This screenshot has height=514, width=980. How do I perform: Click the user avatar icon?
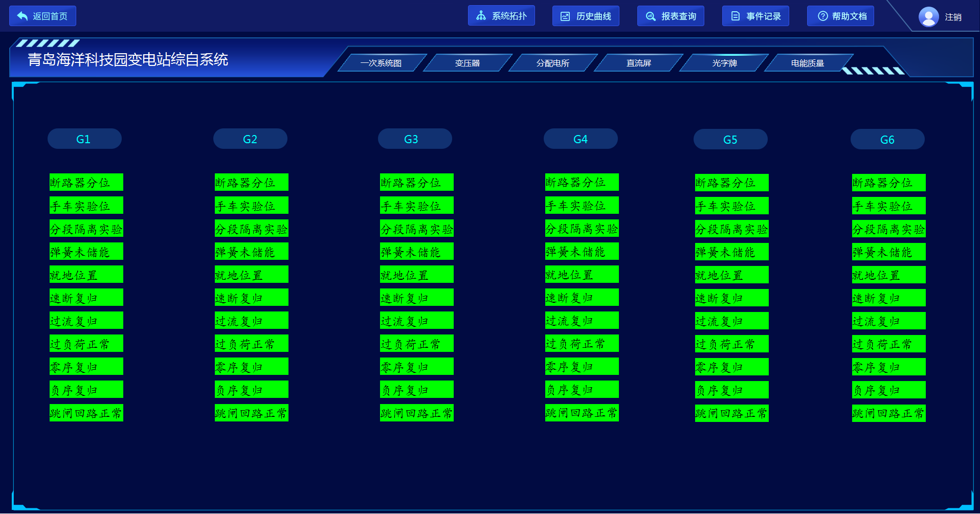click(x=928, y=17)
